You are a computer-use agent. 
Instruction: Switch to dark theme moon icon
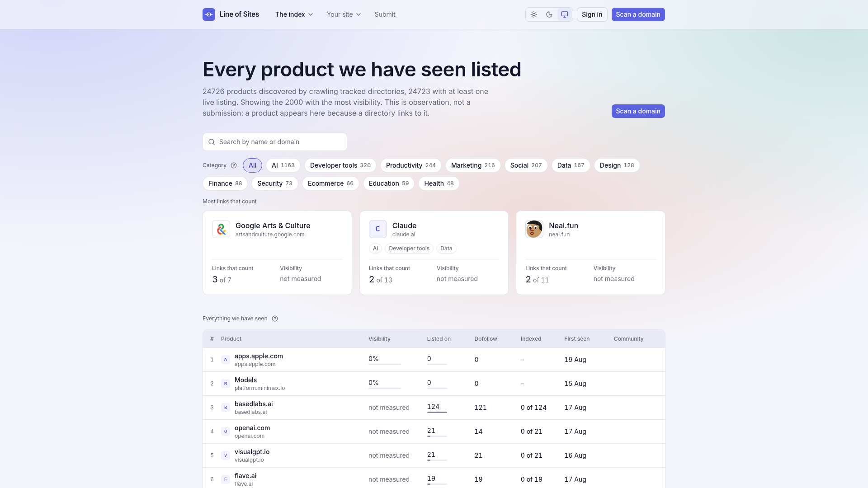[549, 14]
